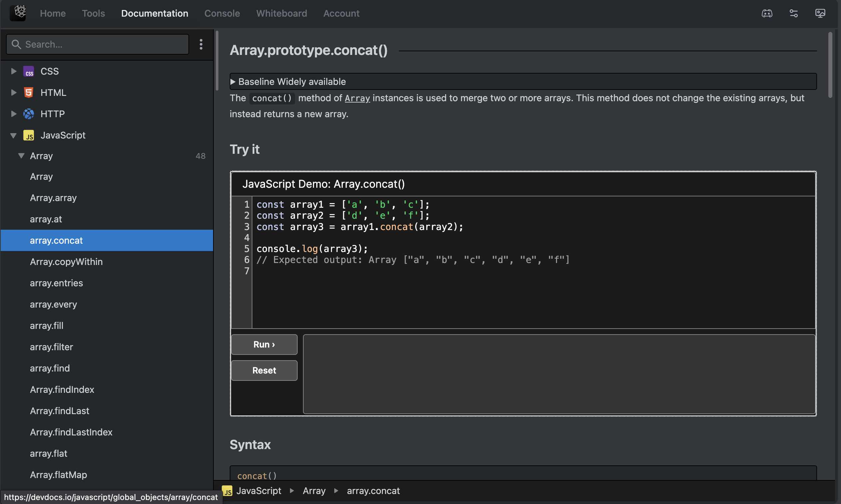Open the Tools tab
Viewport: 841px width, 504px height.
pyautogui.click(x=94, y=13)
